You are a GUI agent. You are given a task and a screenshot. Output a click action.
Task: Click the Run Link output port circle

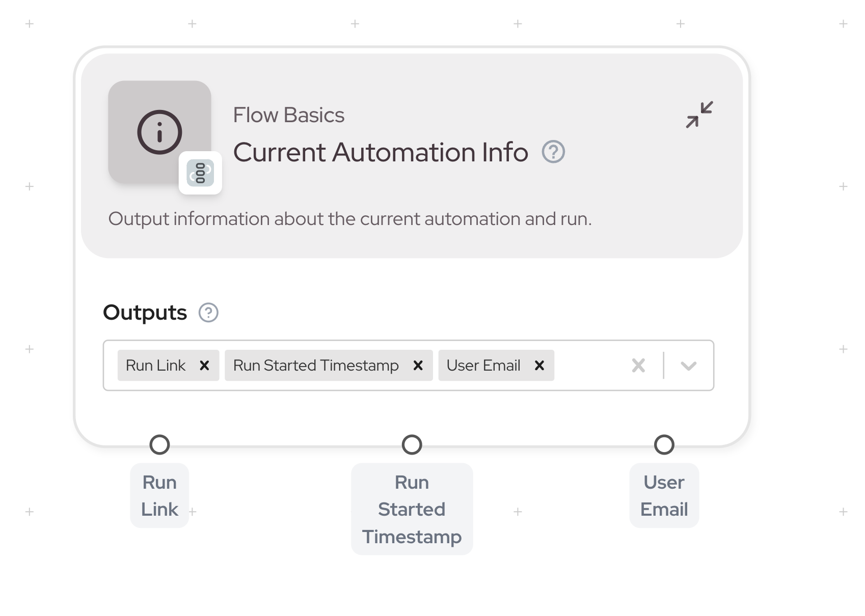click(x=159, y=444)
